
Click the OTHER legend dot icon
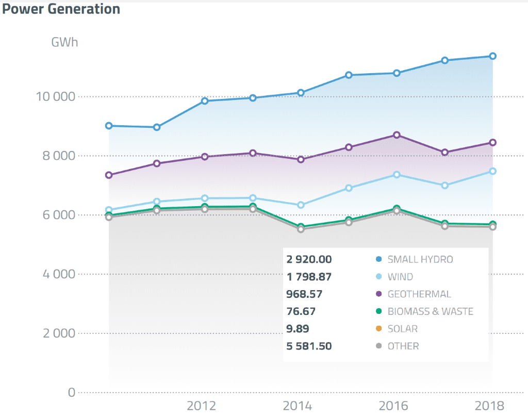pyautogui.click(x=379, y=346)
